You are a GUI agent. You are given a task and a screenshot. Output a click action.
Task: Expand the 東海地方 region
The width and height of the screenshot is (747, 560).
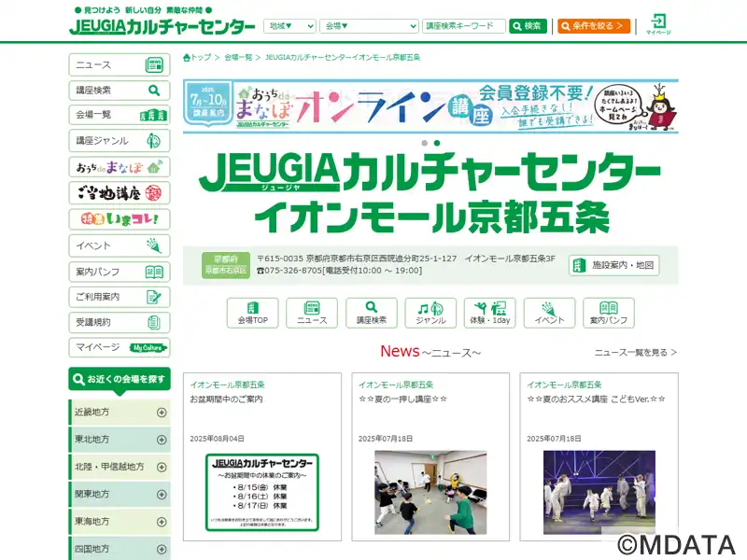tap(120, 522)
